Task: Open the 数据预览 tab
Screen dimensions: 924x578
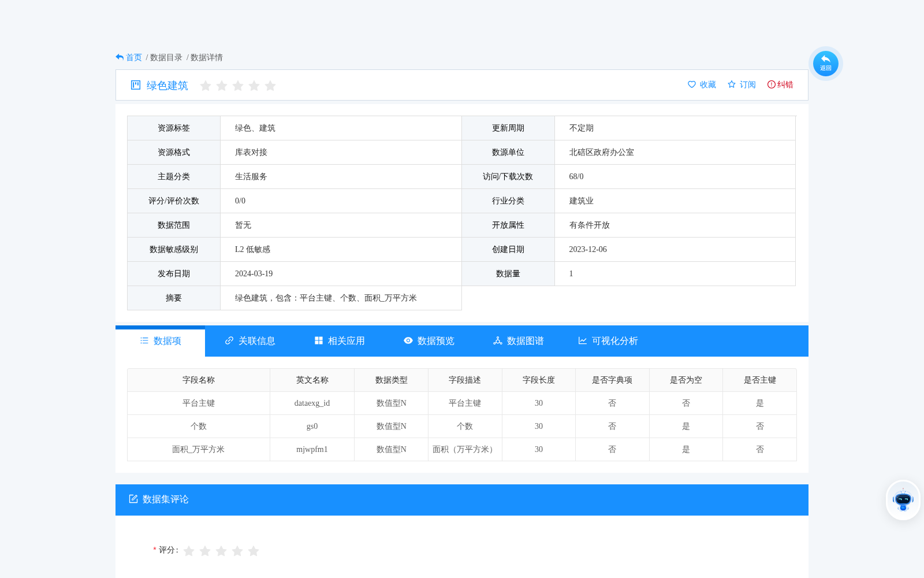Action: point(429,341)
